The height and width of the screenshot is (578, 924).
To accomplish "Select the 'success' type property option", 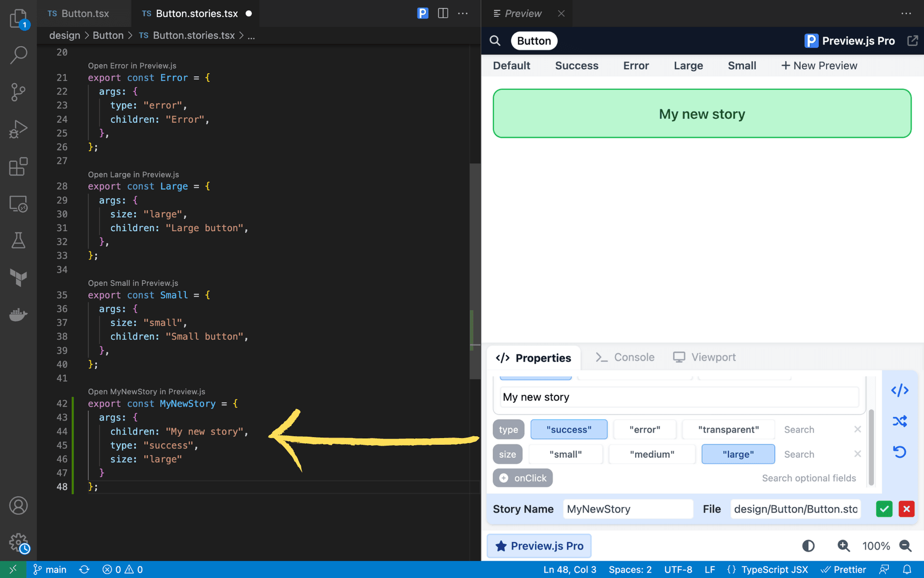I will 569,429.
